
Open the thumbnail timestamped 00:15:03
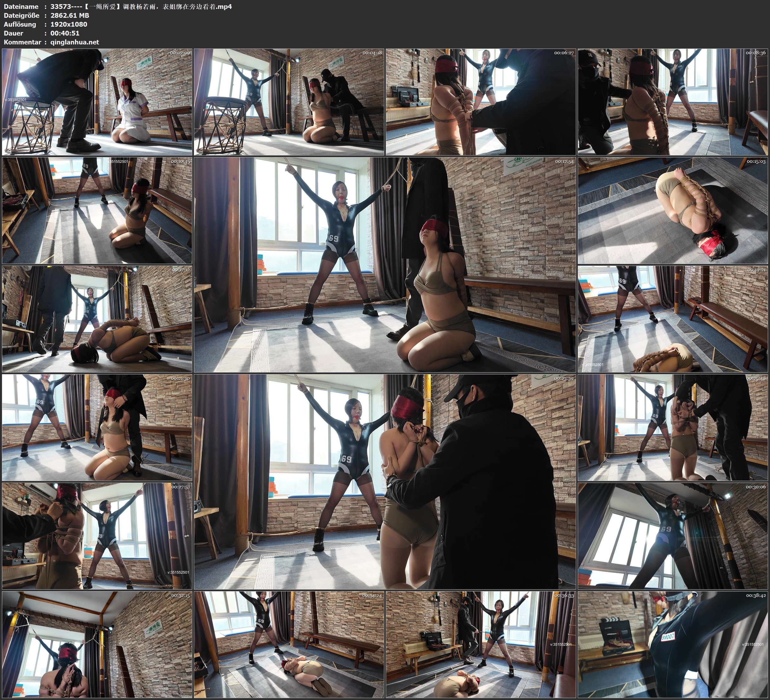(673, 210)
